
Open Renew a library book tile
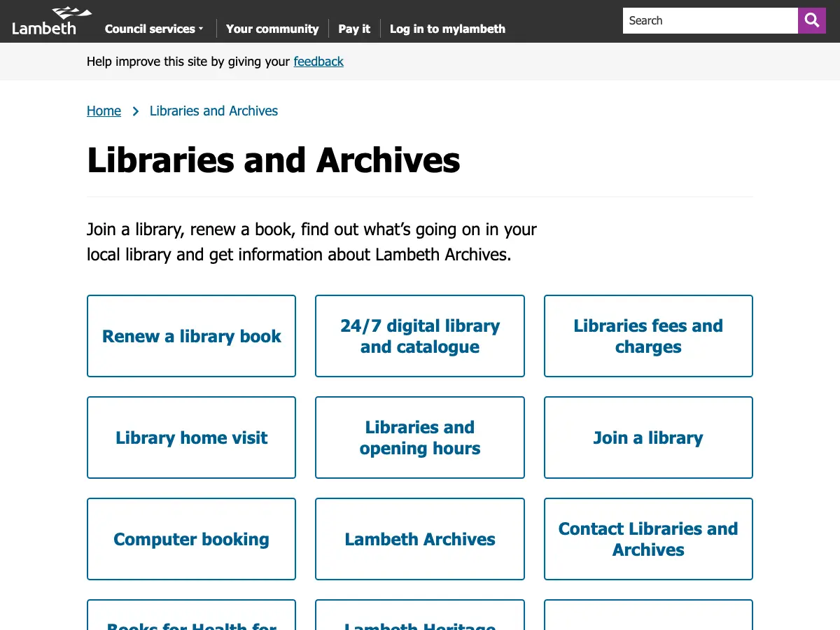[x=191, y=336]
